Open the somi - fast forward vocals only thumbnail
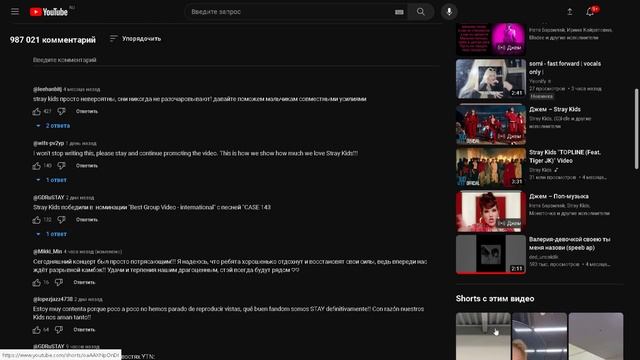Image resolution: width=640 pixels, height=360 pixels. coord(491,79)
